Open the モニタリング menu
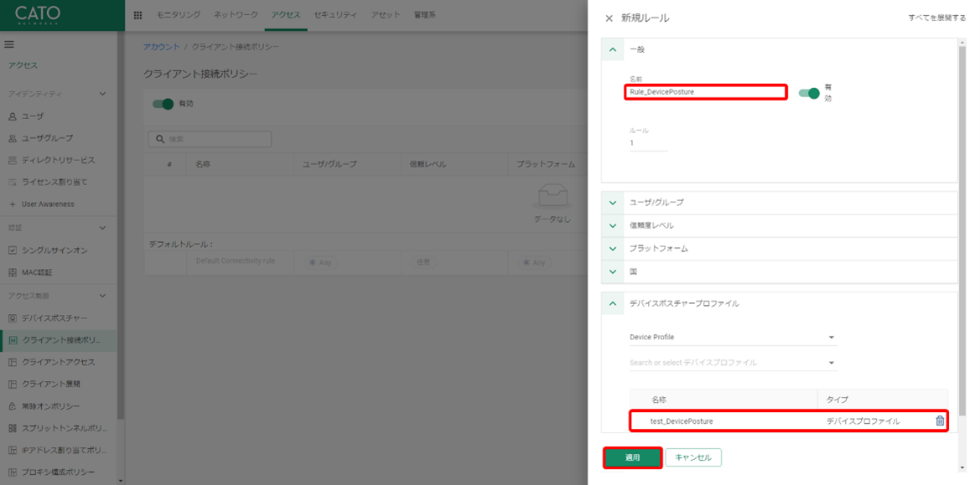The height and width of the screenshot is (485, 980). point(179,15)
